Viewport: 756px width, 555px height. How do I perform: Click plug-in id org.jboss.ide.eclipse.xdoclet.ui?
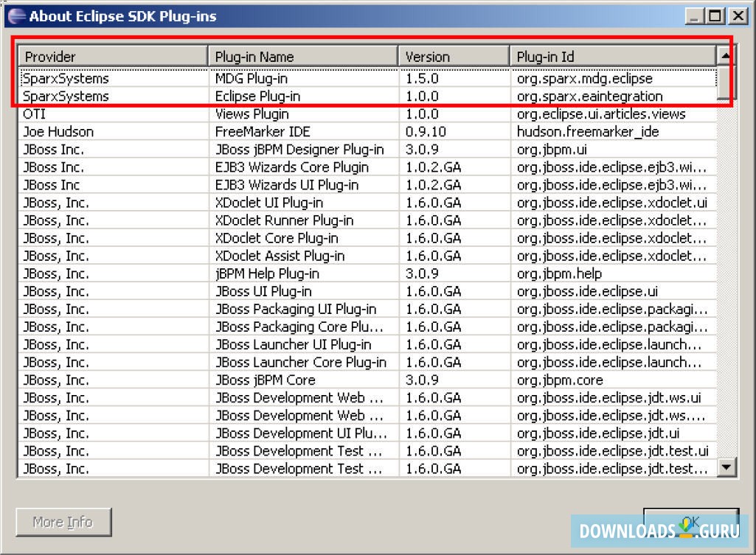[x=612, y=203]
